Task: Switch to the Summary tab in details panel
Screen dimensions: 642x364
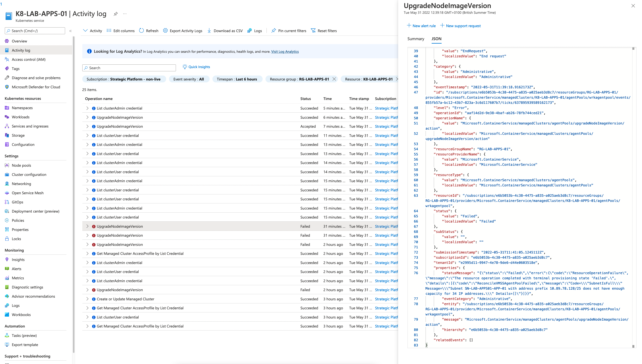Action: 416,39
